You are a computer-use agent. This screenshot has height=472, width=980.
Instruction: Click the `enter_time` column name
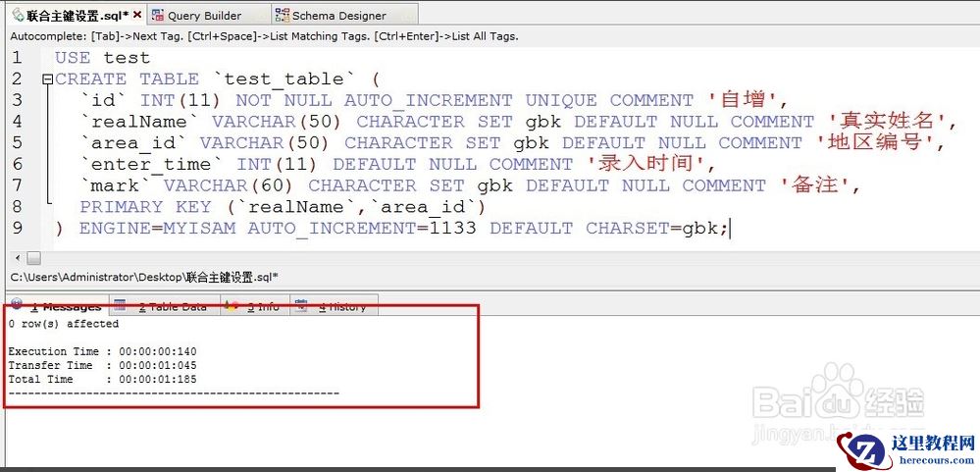(x=152, y=164)
